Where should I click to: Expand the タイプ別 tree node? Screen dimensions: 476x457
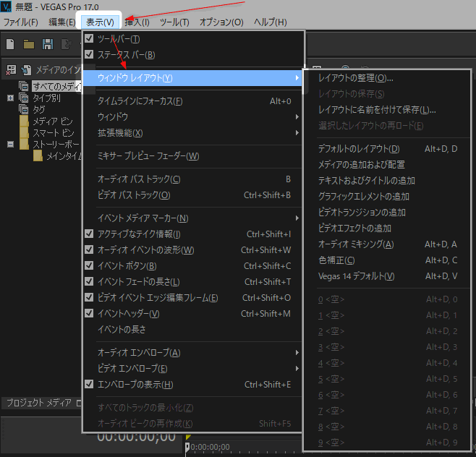pyautogui.click(x=10, y=98)
